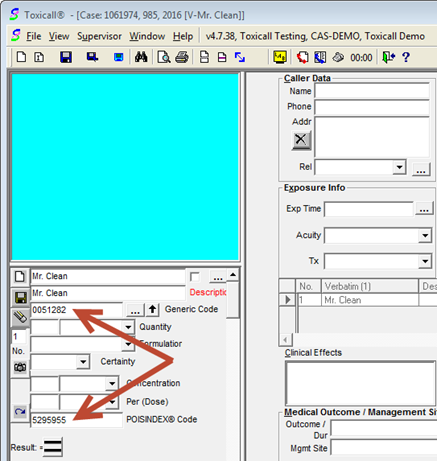Viewport: 437px width, 461px height.
Task: Click the printer icon in toolbar
Action: [x=182, y=57]
